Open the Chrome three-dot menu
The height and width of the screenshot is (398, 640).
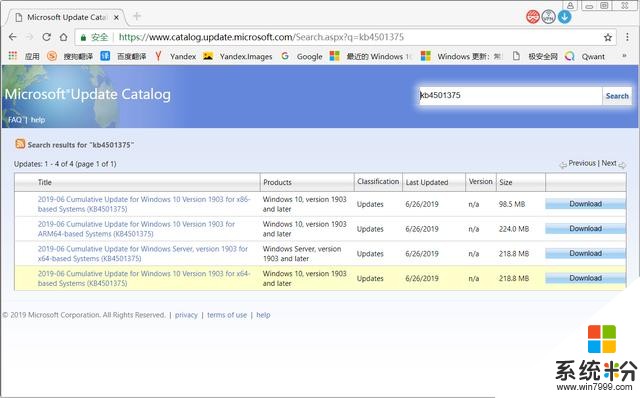627,37
